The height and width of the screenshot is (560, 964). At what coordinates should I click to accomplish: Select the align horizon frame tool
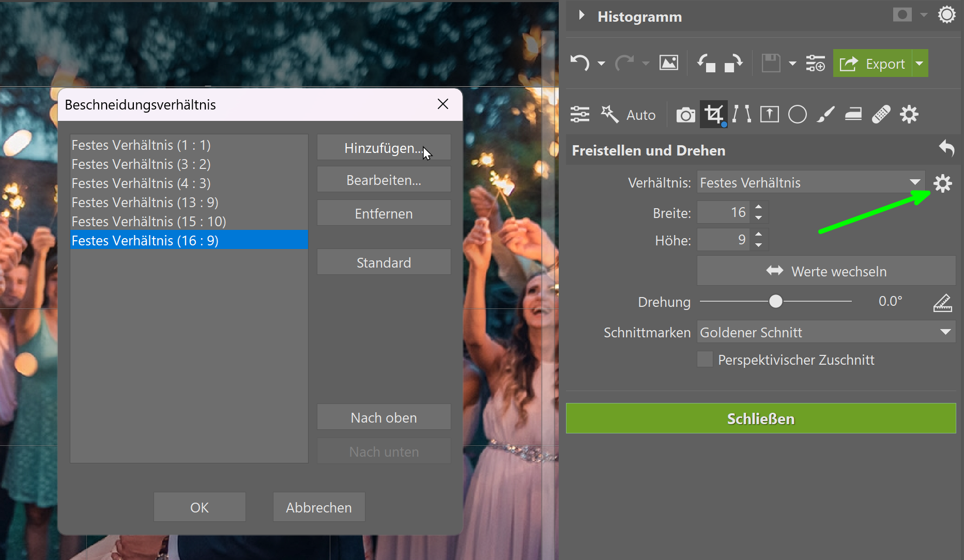tap(770, 114)
